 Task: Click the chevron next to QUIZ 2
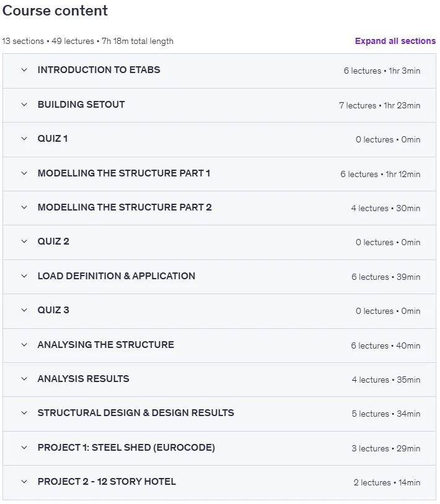pos(24,241)
